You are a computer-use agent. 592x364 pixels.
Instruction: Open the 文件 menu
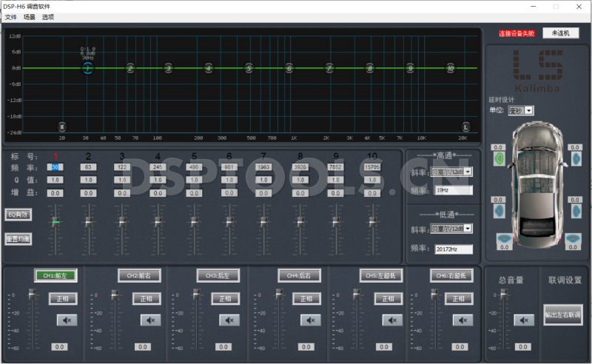[x=10, y=17]
